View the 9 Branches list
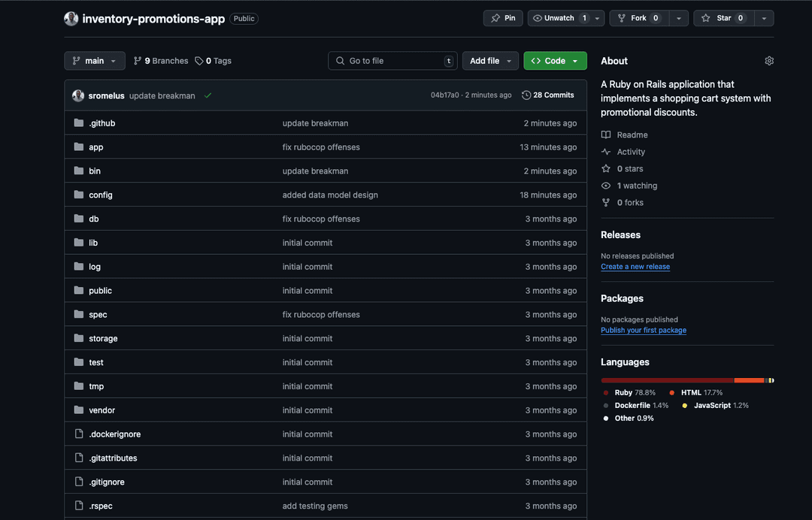Viewport: 812px width, 520px height. [x=161, y=61]
